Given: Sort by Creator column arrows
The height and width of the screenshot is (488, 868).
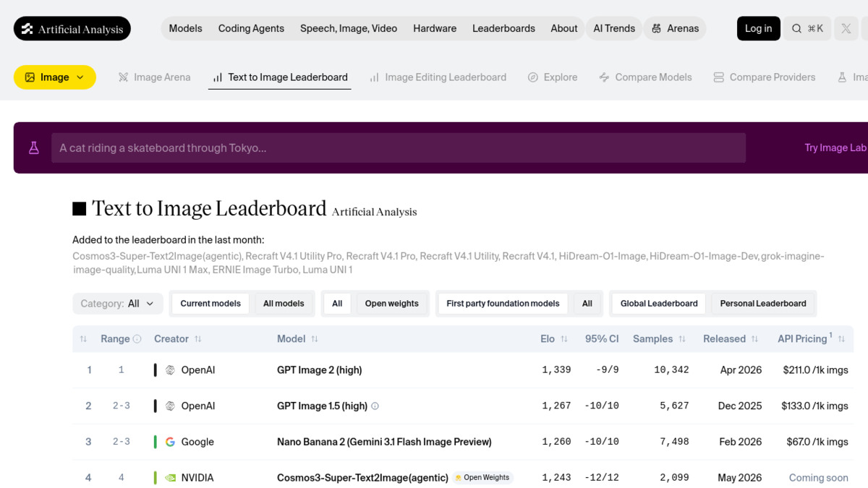Looking at the screenshot, I should point(198,339).
